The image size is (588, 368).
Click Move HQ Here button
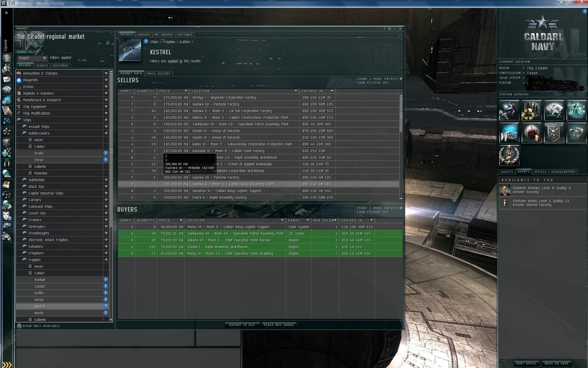coord(557,363)
